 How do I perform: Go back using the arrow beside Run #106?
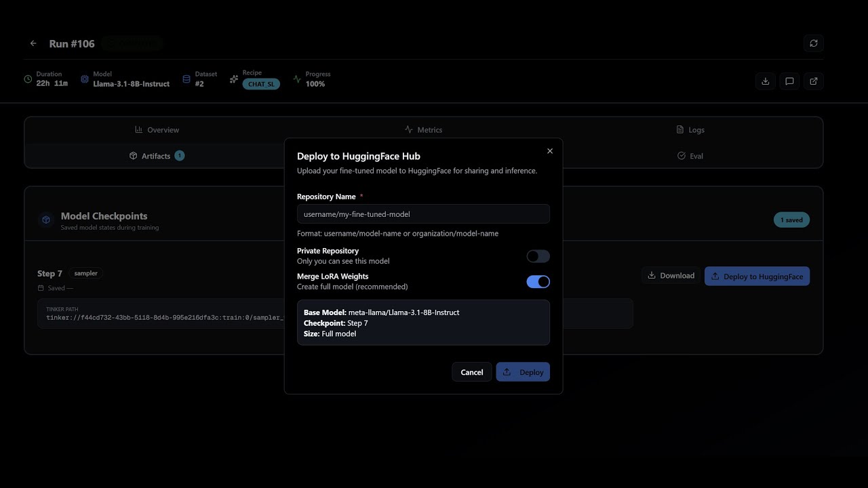point(33,43)
